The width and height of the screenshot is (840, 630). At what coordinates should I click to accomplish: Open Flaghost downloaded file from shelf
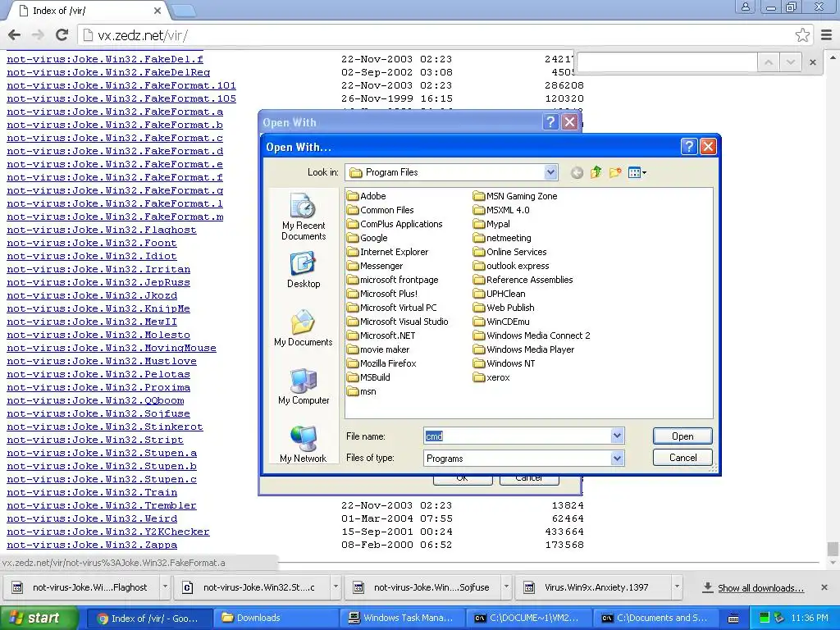[82, 587]
